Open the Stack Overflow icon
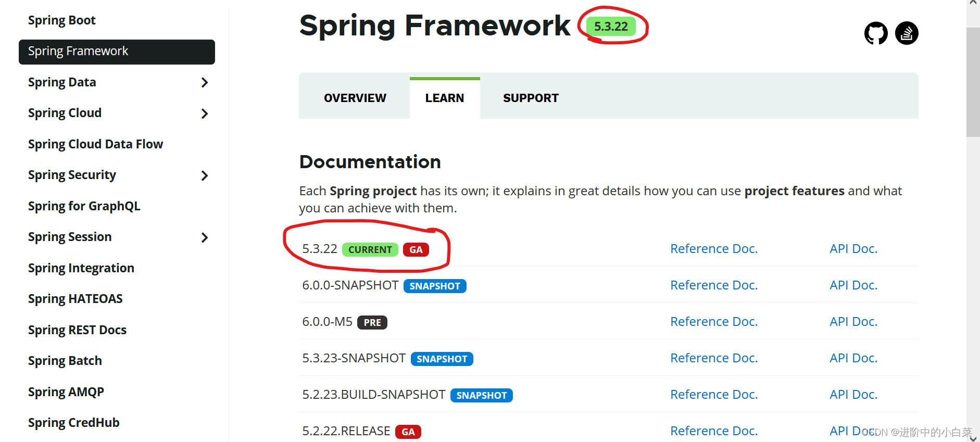Screen dimensions: 980x442 tap(907, 33)
